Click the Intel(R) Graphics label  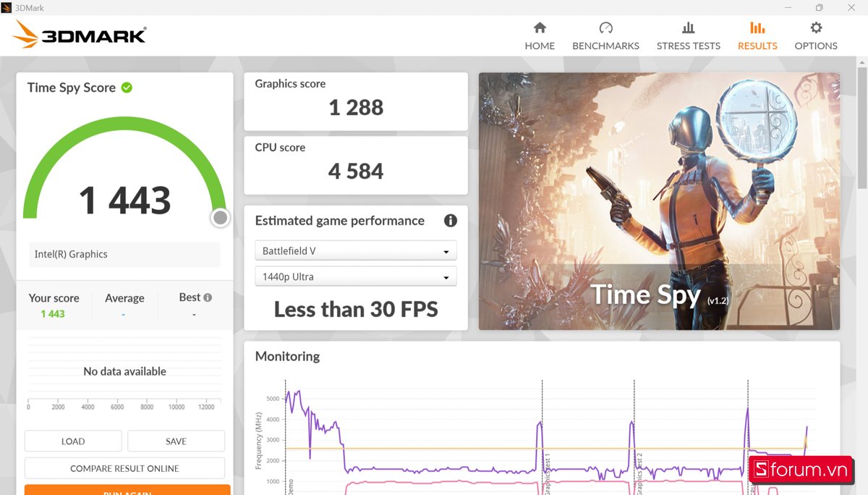click(71, 254)
